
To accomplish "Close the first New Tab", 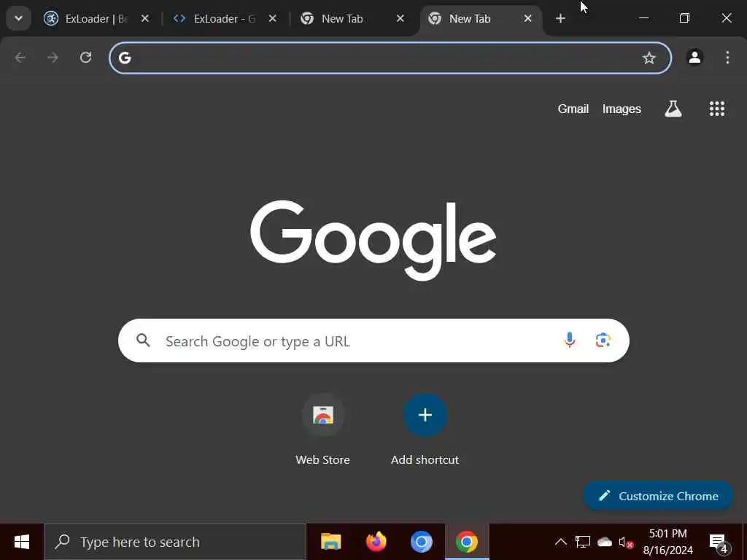I will 400,18.
